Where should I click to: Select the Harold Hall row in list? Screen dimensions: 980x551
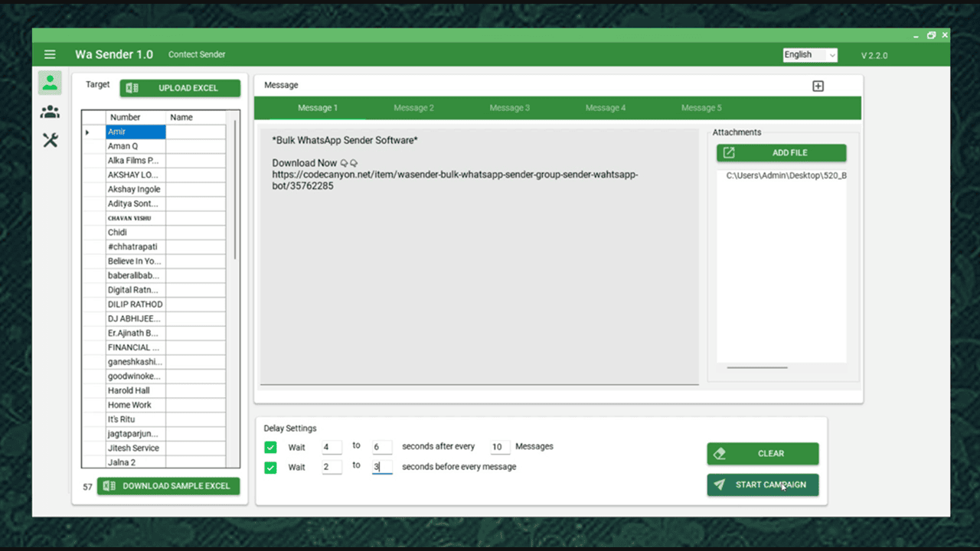136,390
